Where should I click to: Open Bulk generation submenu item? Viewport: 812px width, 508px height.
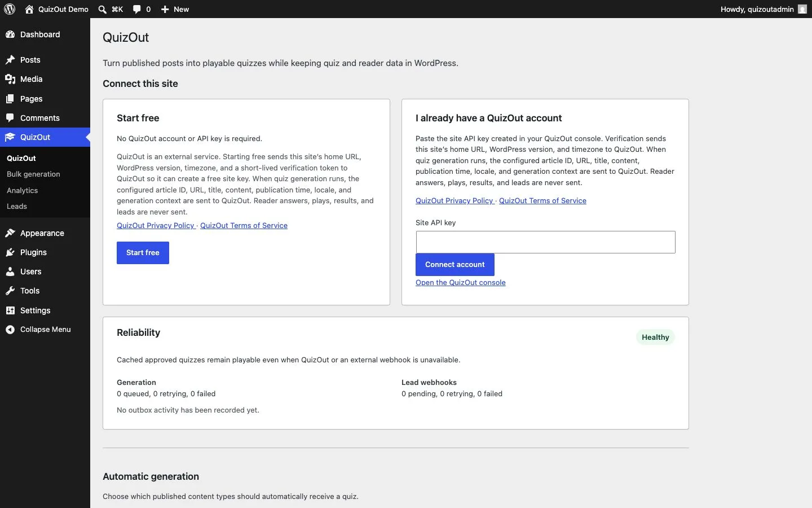tap(33, 174)
